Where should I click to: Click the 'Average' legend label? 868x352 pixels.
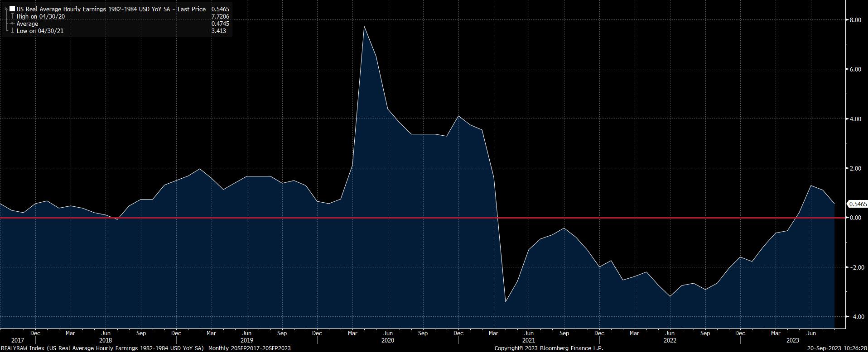click(27, 24)
